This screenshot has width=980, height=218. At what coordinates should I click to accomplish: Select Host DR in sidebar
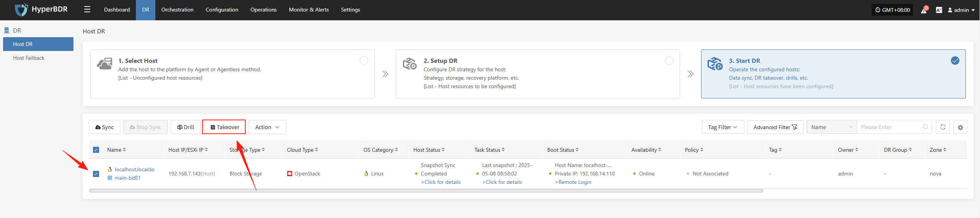click(38, 44)
